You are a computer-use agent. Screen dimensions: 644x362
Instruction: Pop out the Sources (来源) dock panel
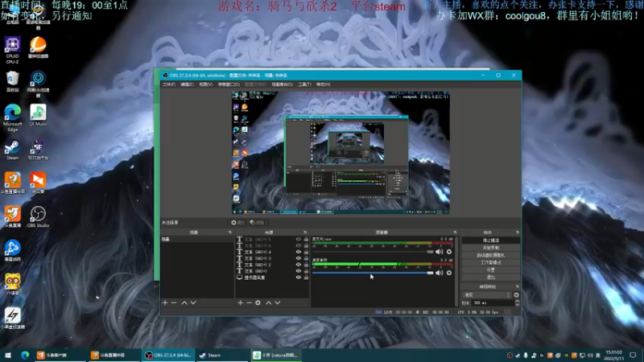point(305,232)
